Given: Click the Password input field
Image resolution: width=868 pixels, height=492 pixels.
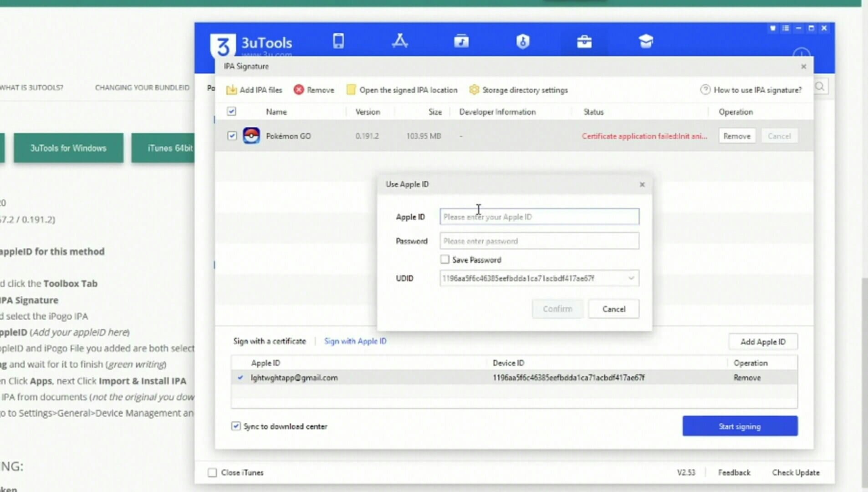Looking at the screenshot, I should [539, 241].
